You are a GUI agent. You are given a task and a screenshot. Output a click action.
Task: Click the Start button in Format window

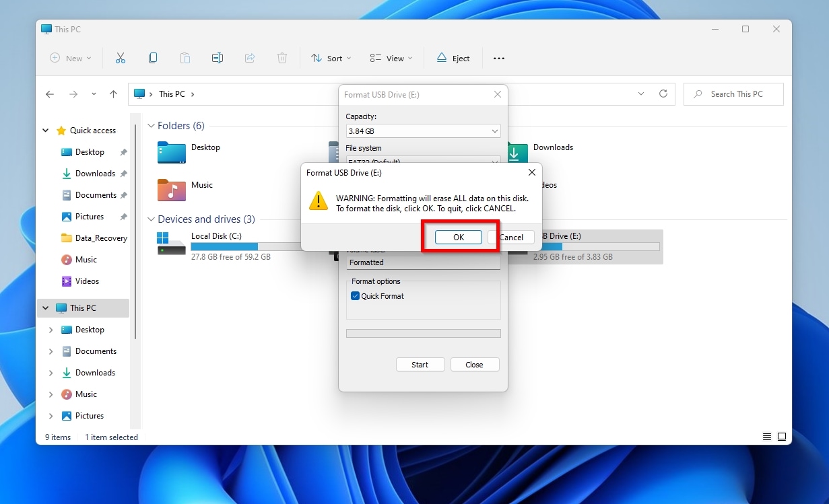[x=420, y=365]
